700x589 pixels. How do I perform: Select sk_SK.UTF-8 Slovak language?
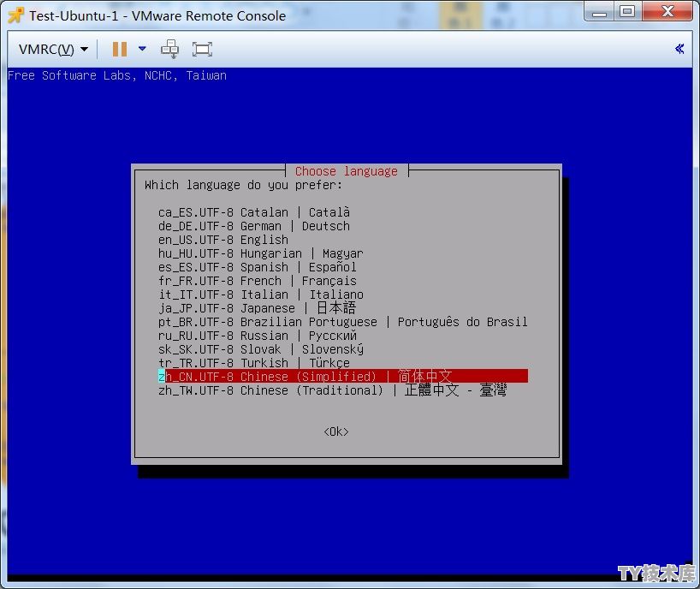click(261, 349)
